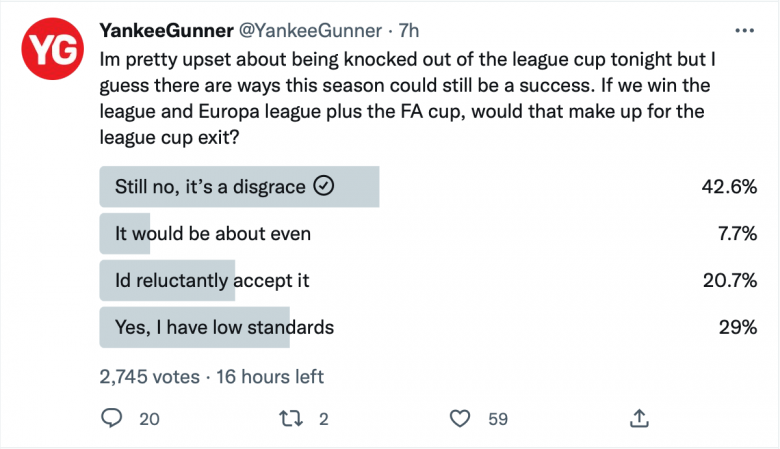
Task: Click the 2,745 votes count
Action: pyautogui.click(x=149, y=376)
